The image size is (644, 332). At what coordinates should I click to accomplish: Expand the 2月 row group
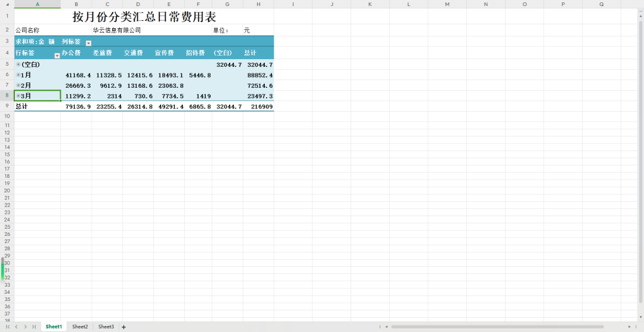coord(18,85)
